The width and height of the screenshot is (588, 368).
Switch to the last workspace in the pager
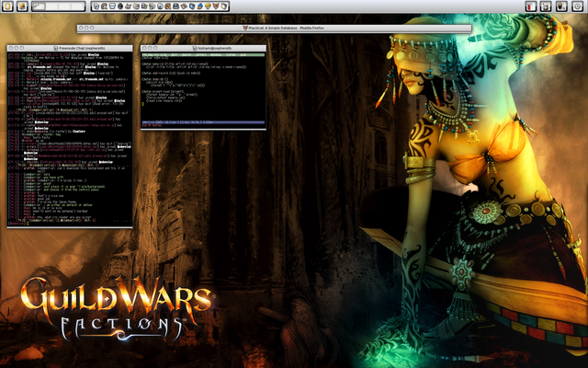click(x=78, y=6)
